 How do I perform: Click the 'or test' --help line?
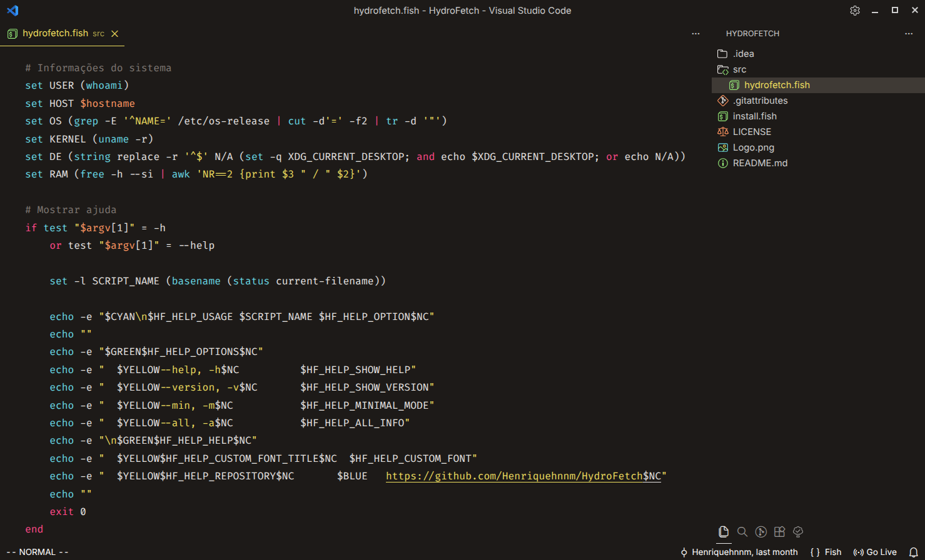(x=132, y=246)
